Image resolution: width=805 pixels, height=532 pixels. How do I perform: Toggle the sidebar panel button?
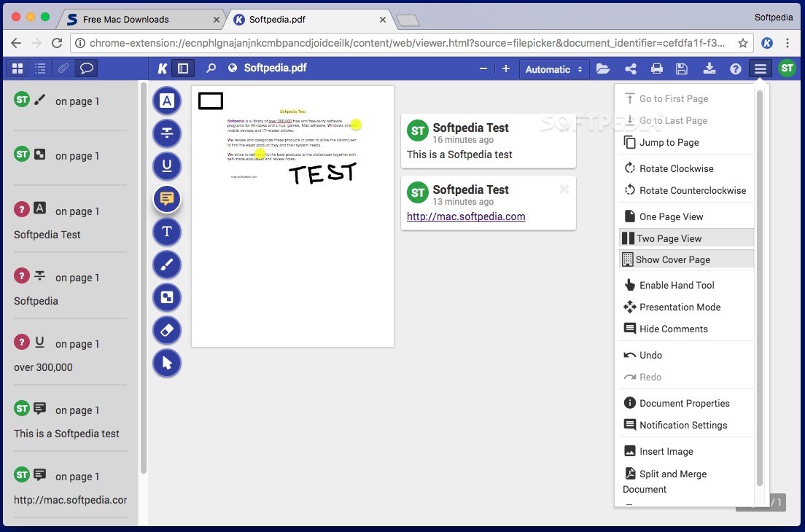coord(183,69)
